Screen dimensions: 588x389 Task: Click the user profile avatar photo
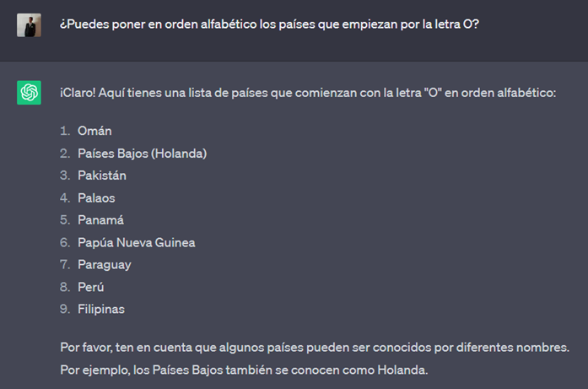(29, 25)
